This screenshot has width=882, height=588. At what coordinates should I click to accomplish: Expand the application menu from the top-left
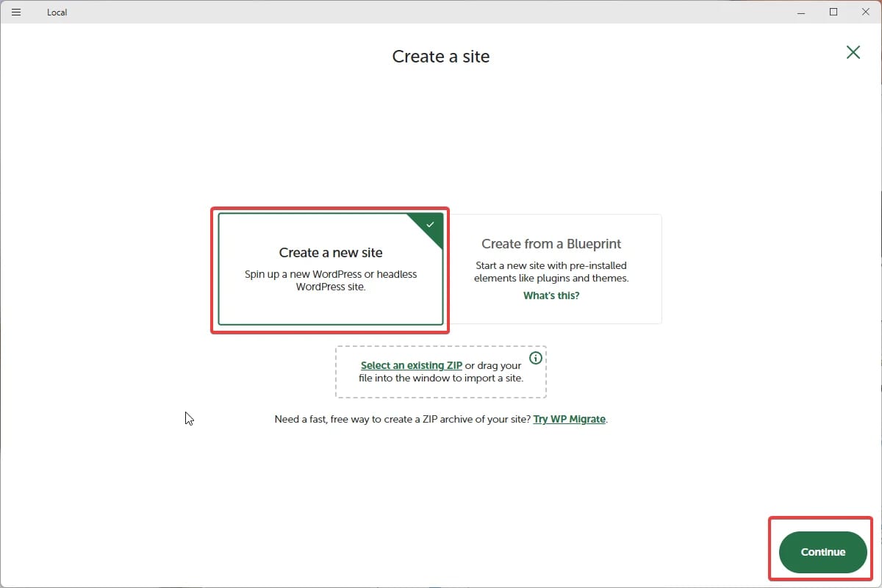pyautogui.click(x=15, y=12)
